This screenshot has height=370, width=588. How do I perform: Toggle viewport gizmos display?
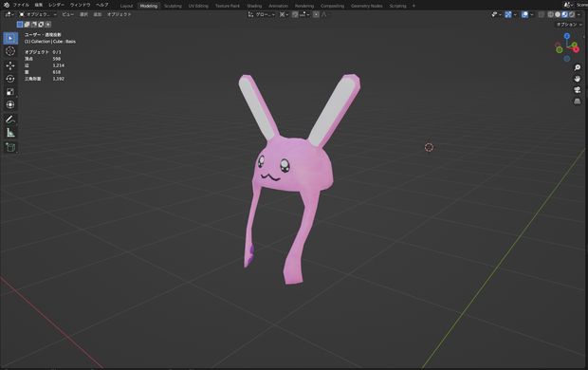(x=508, y=14)
